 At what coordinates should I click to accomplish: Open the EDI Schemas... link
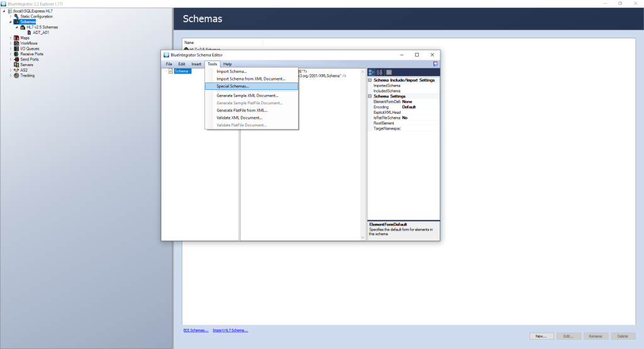pyautogui.click(x=196, y=330)
